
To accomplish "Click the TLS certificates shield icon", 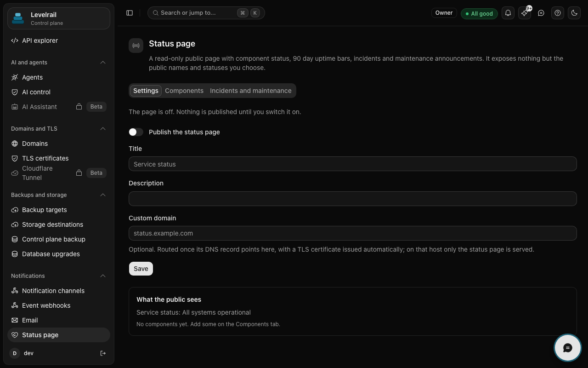I will tap(15, 158).
